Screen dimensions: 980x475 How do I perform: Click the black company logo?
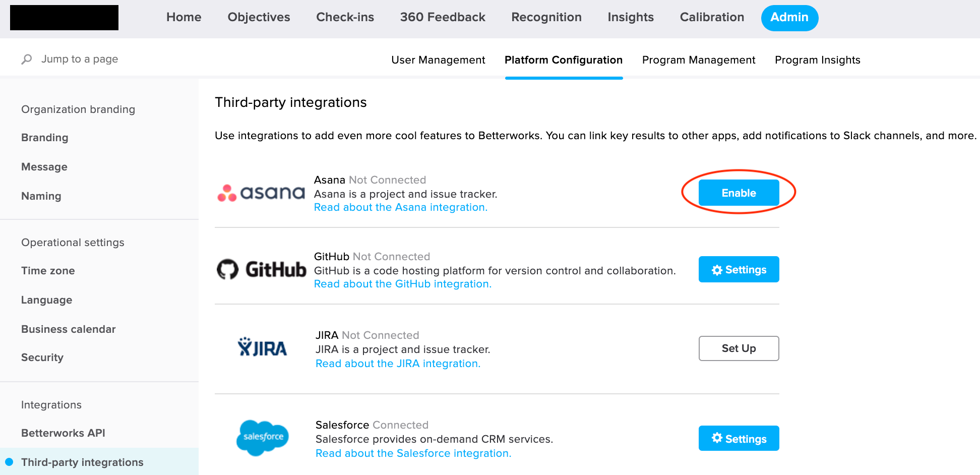(x=64, y=18)
